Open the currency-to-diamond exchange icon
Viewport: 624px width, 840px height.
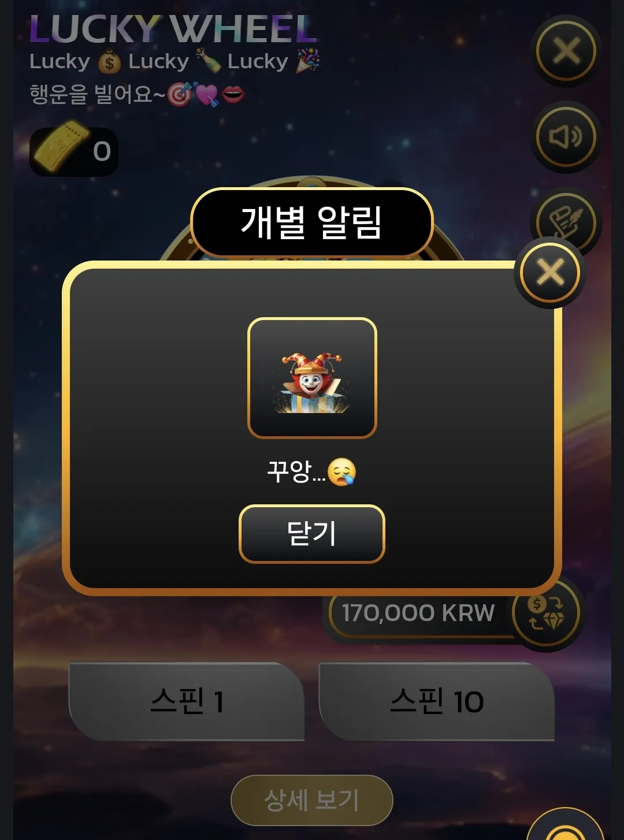tap(545, 613)
